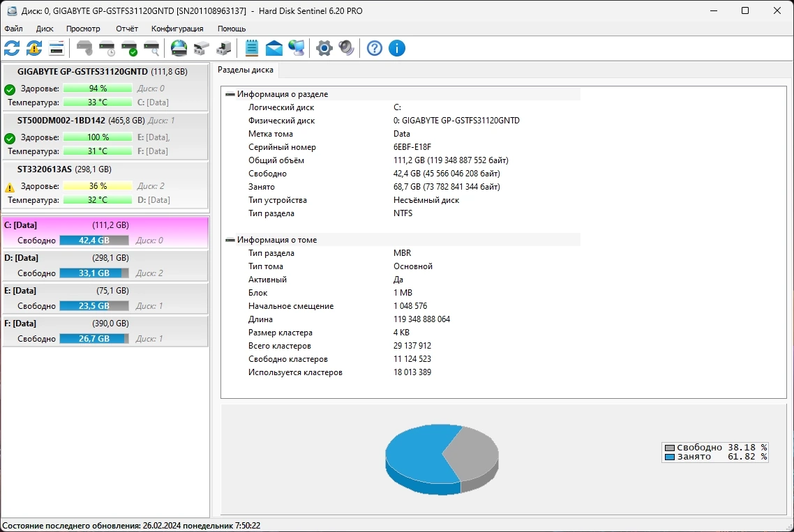Click the envelope e-mail icon
The image size is (794, 532).
pyautogui.click(x=274, y=48)
